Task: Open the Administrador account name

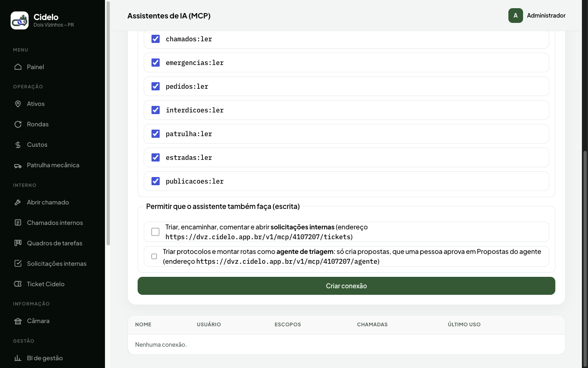Action: (546, 16)
